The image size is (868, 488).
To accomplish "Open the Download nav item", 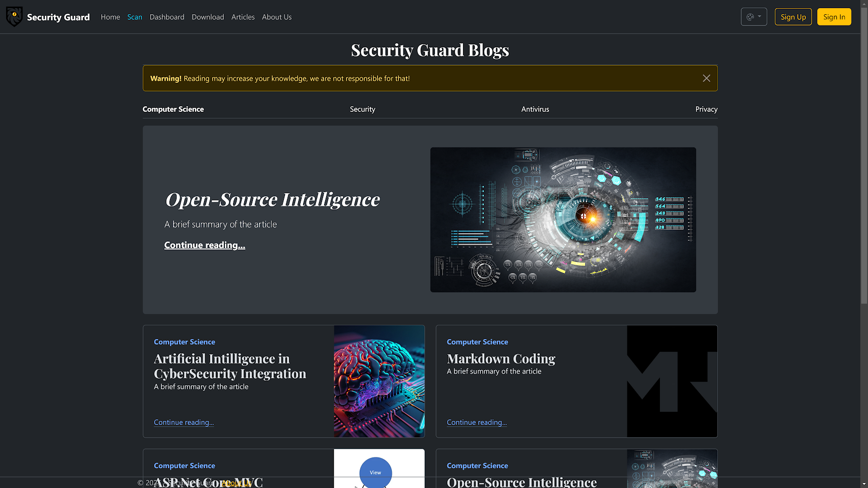I will click(208, 17).
